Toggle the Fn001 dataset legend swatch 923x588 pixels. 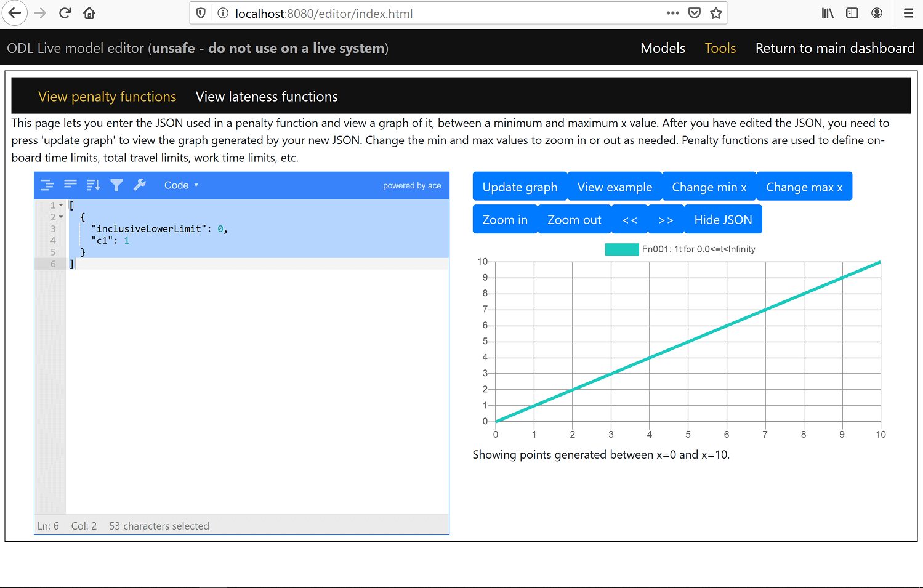click(x=621, y=249)
